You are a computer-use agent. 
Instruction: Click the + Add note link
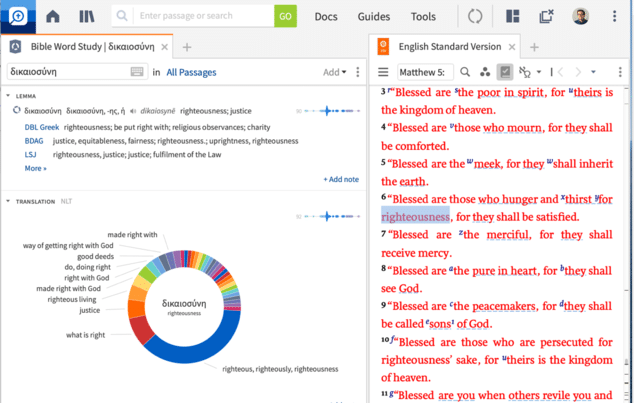click(x=341, y=179)
